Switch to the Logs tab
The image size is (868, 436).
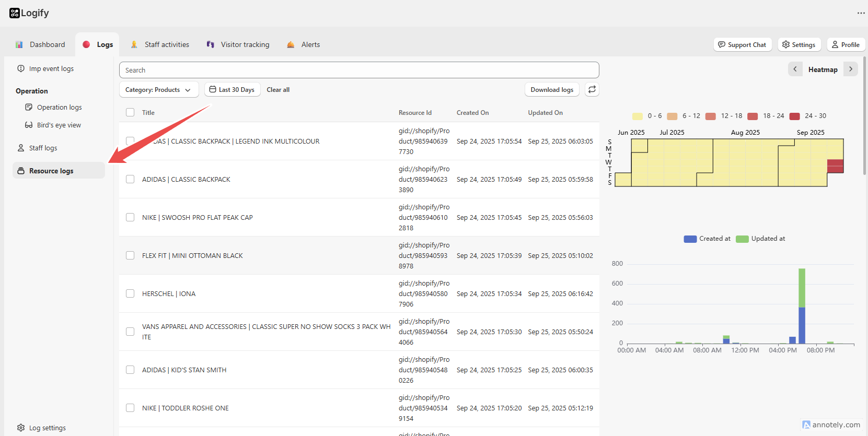point(98,44)
